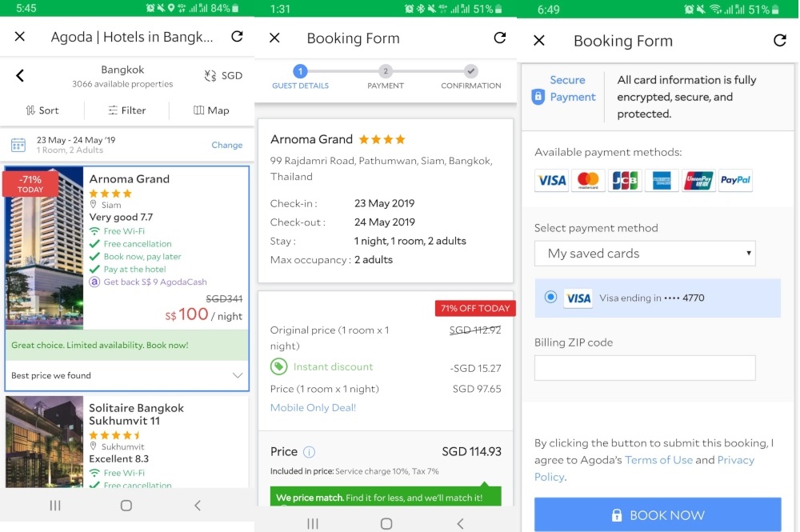Go back from Bangkok results list
The height and width of the screenshot is (532, 800).
(x=20, y=75)
